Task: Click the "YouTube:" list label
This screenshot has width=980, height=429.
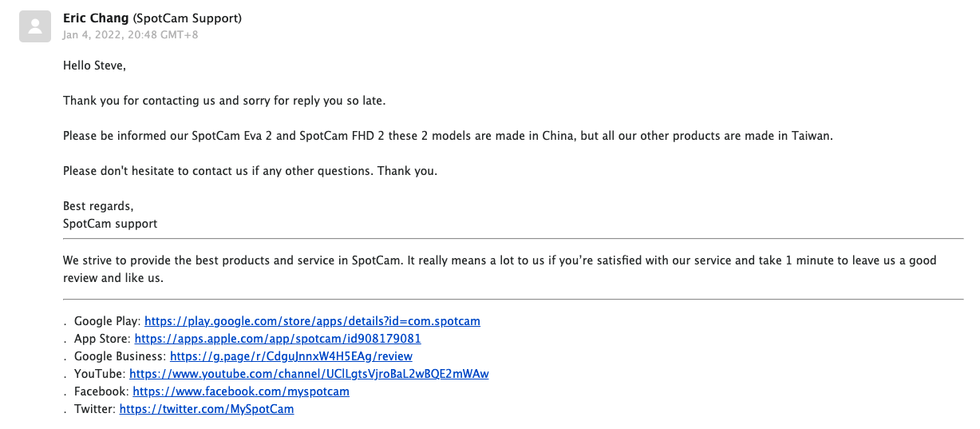Action: pos(100,374)
